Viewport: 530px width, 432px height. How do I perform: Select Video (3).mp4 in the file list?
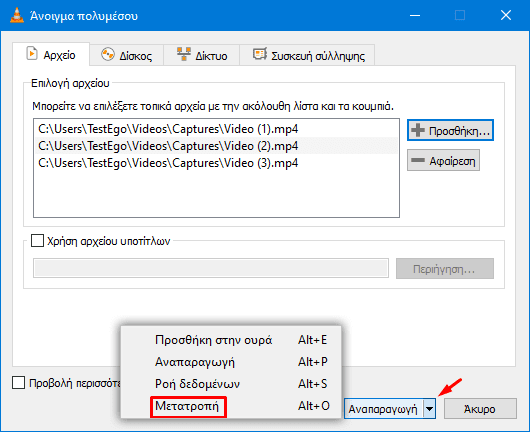(216, 163)
